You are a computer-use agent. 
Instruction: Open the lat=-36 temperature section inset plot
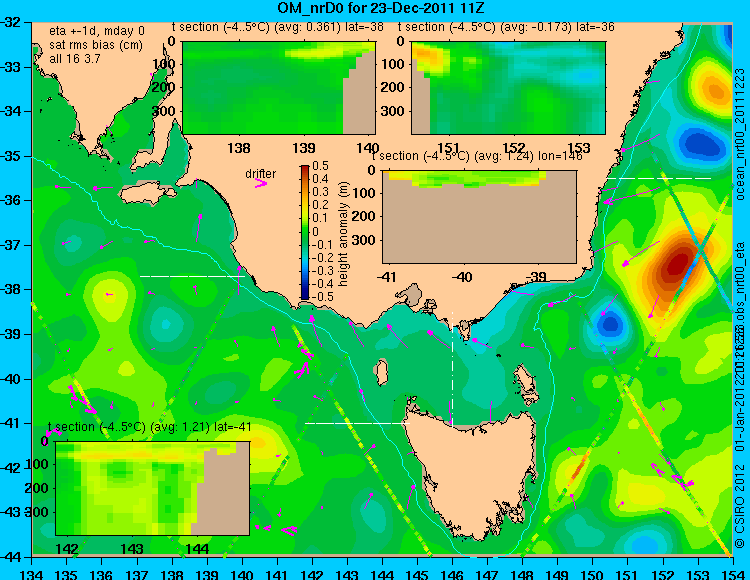508,88
